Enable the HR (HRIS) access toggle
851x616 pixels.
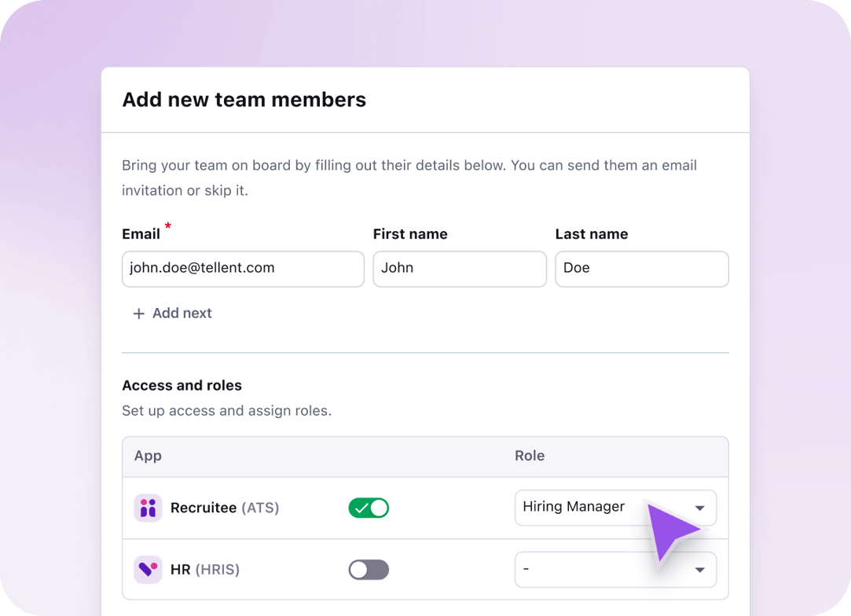click(369, 569)
